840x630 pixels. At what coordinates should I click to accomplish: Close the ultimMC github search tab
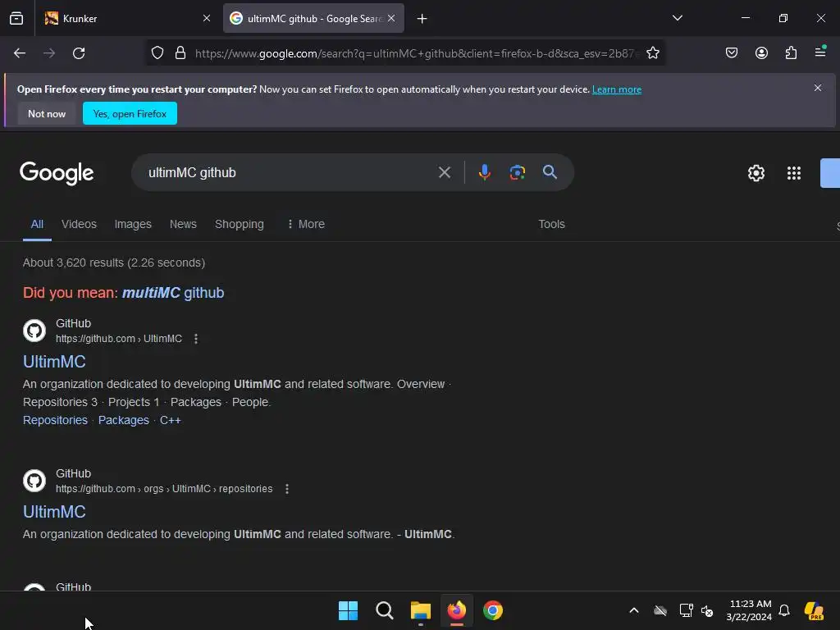pyautogui.click(x=391, y=18)
